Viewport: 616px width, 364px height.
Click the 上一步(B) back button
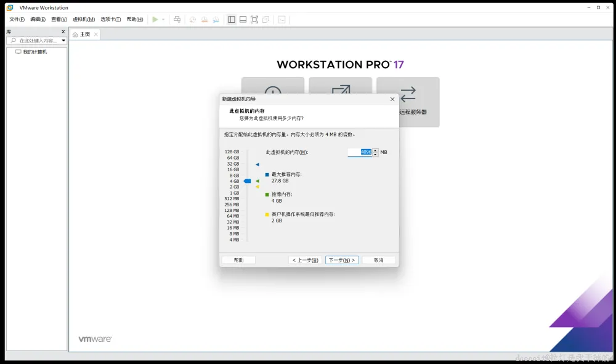coord(306,260)
